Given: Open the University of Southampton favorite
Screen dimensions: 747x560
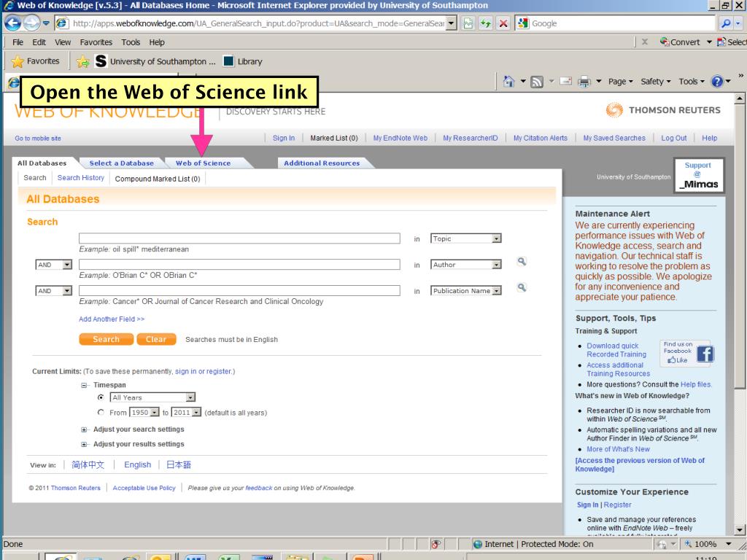Looking at the screenshot, I should [x=155, y=61].
